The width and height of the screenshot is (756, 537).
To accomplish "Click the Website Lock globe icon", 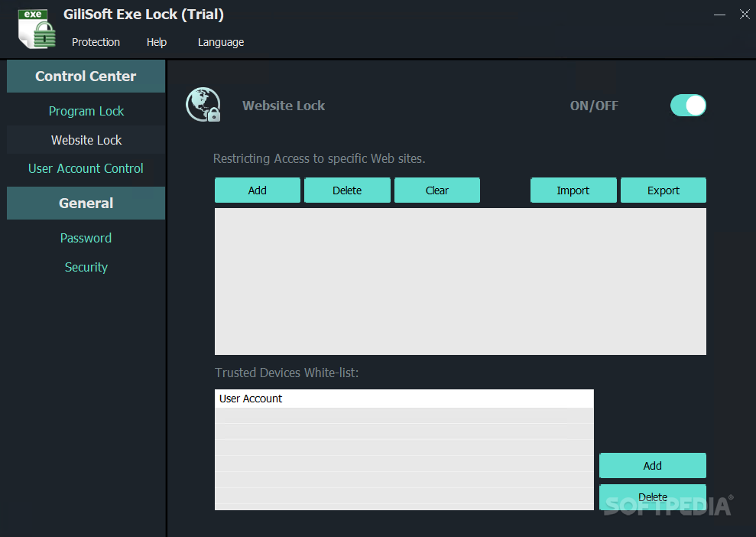I will (203, 105).
